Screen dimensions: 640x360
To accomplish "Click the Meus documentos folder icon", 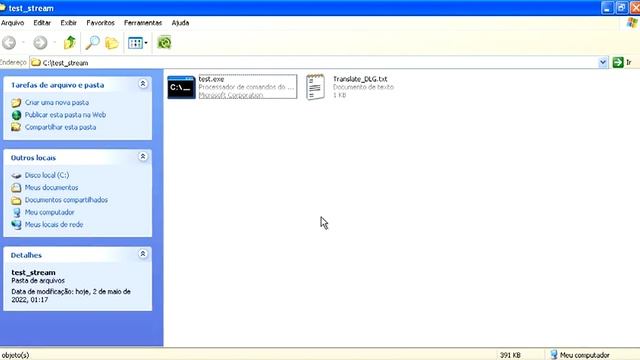I will [16, 188].
